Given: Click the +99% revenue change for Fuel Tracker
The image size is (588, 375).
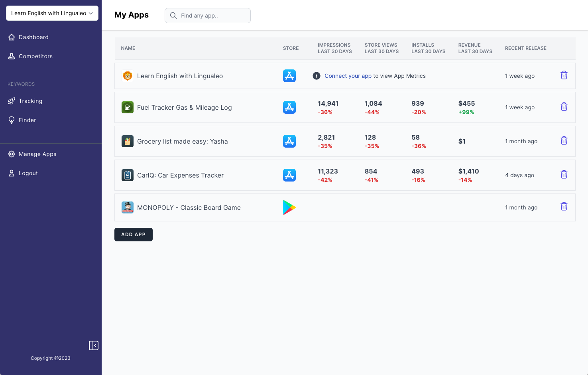Looking at the screenshot, I should (466, 112).
